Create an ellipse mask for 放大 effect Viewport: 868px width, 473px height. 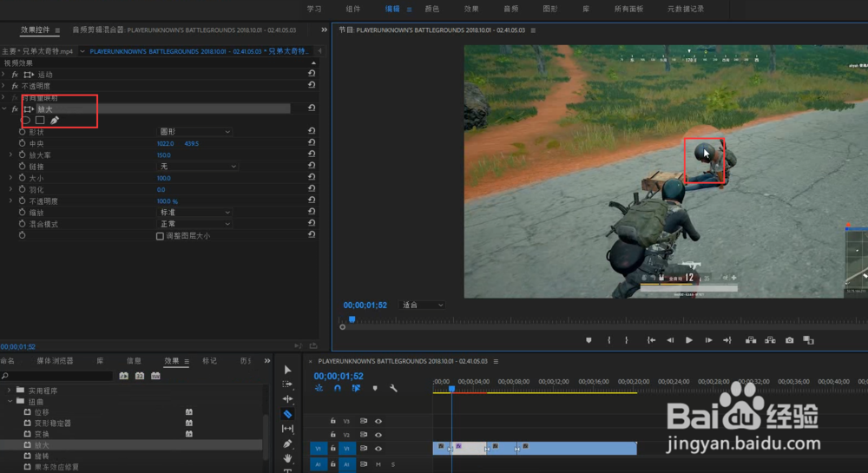(25, 120)
